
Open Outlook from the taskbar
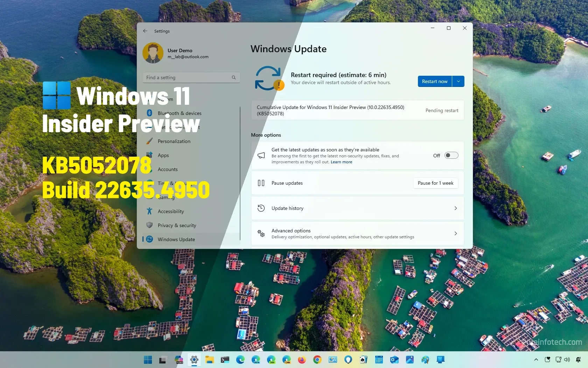394,360
